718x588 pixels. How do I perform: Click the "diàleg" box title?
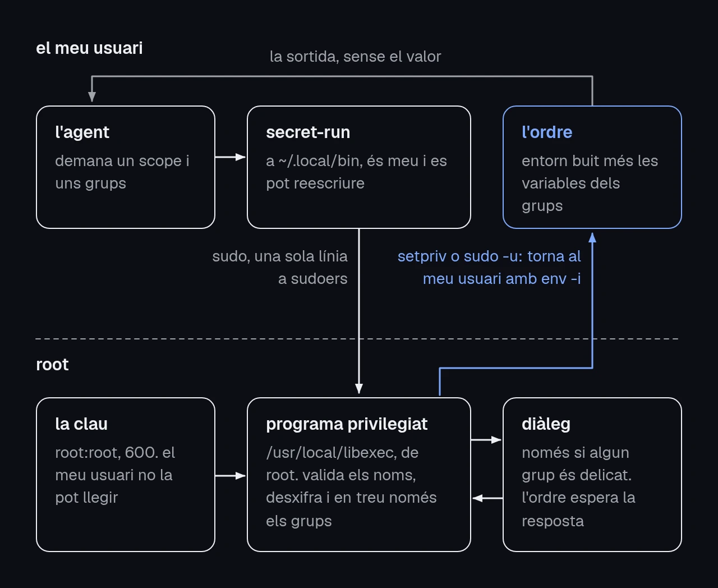click(x=546, y=424)
